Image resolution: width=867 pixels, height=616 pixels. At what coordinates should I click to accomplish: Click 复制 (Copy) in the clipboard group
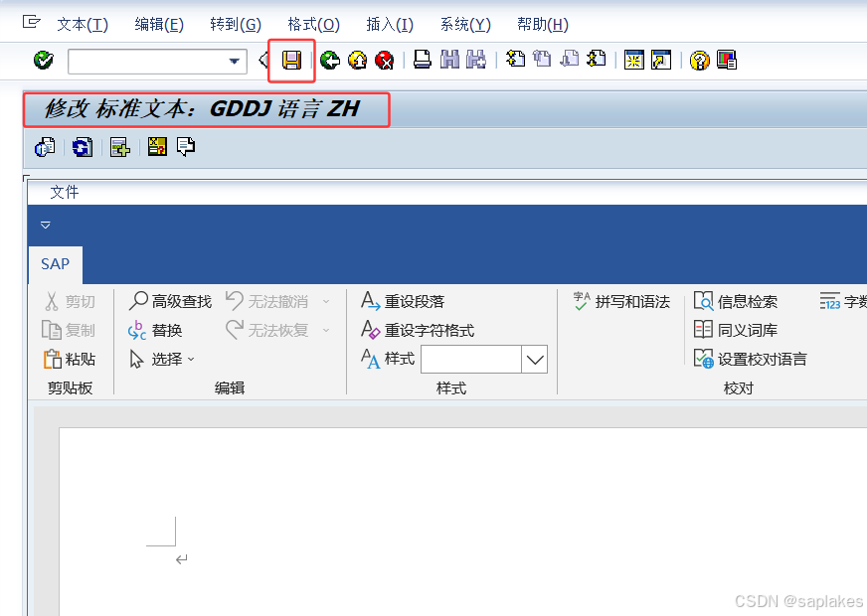[x=69, y=331]
